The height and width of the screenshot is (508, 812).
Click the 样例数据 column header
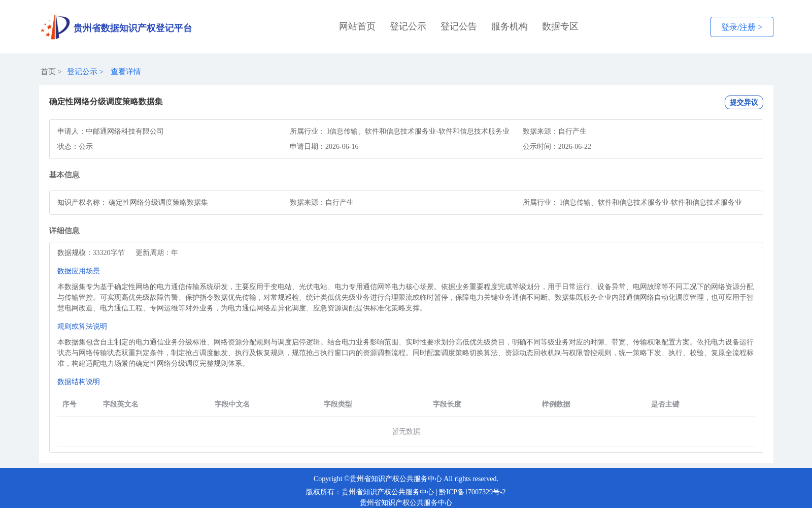pyautogui.click(x=556, y=404)
